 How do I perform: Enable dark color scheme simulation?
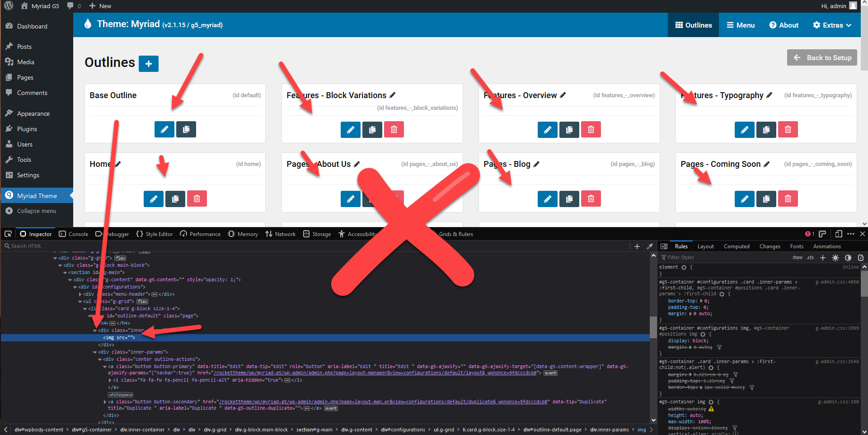click(848, 257)
